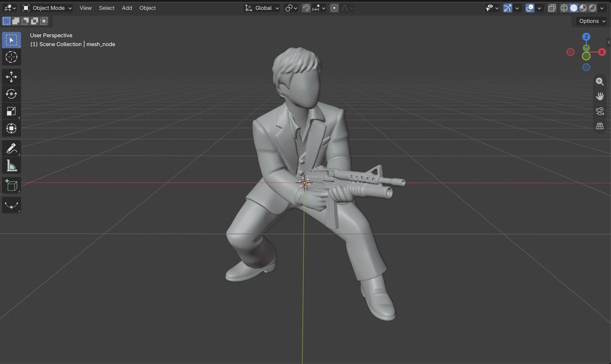Switch to material preview shading
The width and height of the screenshot is (611, 364).
point(583,8)
